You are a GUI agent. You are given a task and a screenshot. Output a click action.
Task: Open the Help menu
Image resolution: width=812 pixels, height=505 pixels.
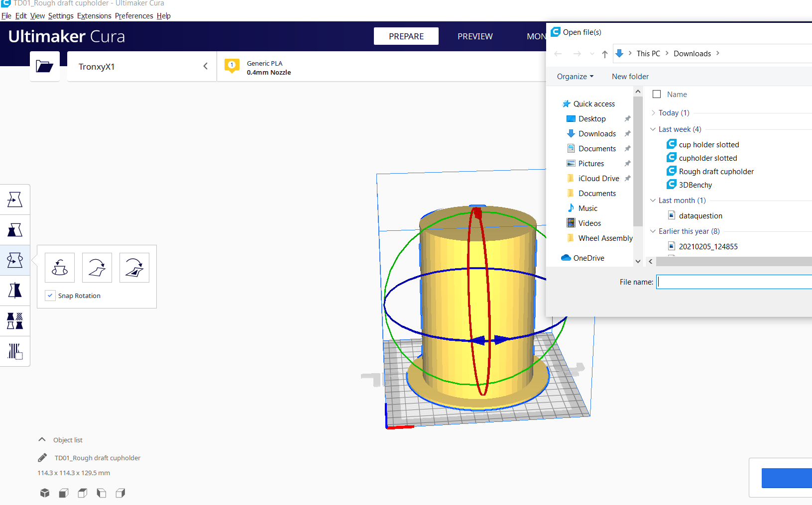click(163, 16)
